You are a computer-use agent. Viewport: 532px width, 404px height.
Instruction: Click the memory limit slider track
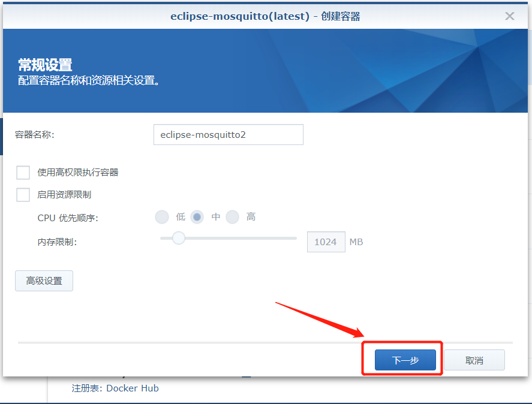coord(229,238)
